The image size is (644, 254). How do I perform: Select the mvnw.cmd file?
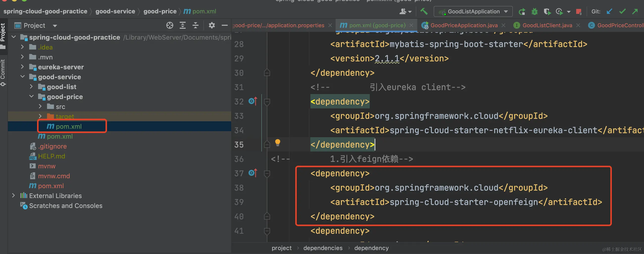[x=54, y=176]
